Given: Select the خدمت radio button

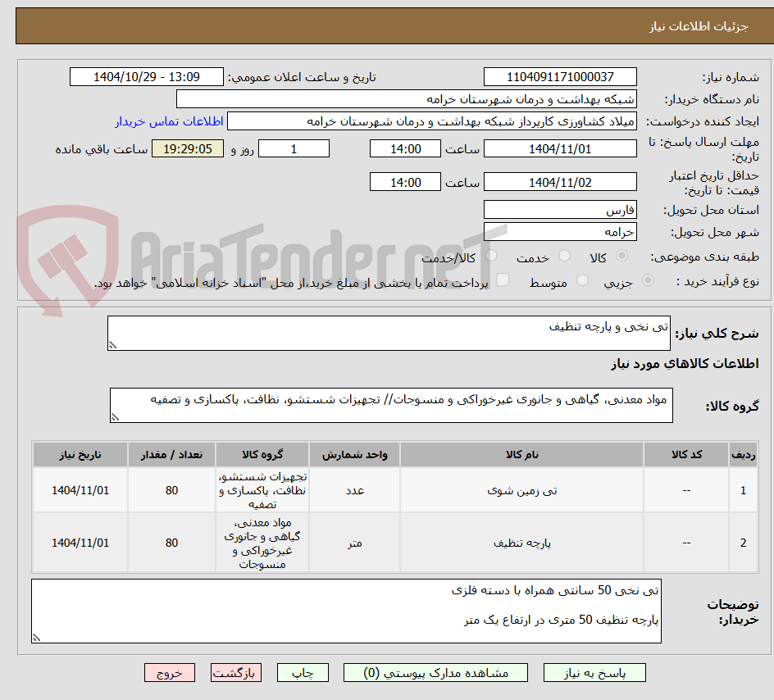Looking at the screenshot, I should tap(564, 256).
